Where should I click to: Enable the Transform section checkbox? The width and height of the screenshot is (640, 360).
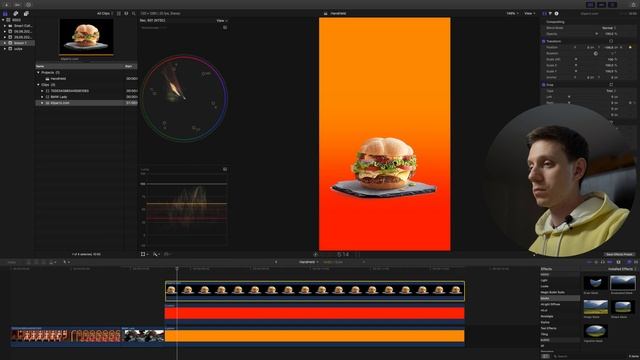(x=544, y=41)
